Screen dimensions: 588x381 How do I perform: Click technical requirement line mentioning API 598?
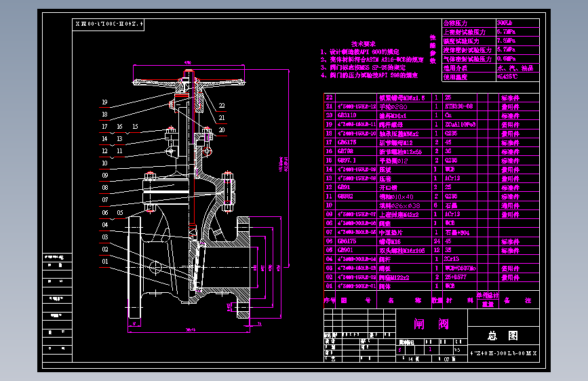pos(370,75)
